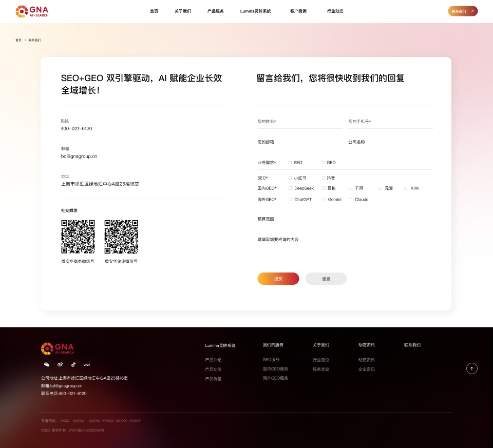This screenshot has width=493, height=448.
Task: Toggle the Claude checkbox
Action: 351,200
